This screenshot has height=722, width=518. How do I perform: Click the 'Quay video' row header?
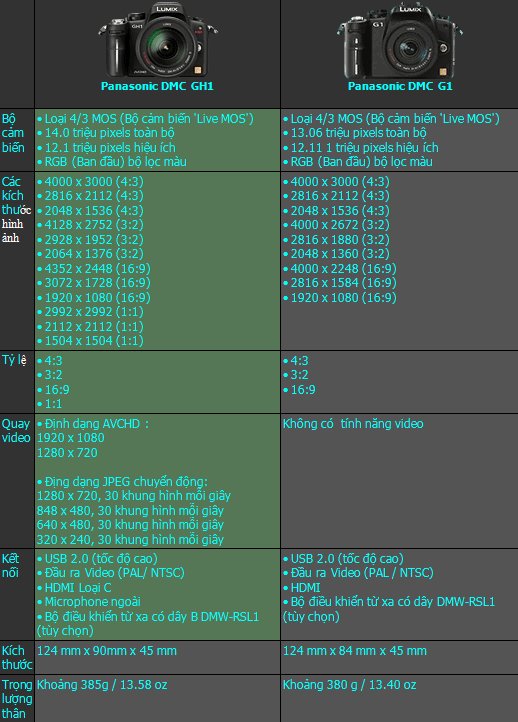[x=16, y=431]
